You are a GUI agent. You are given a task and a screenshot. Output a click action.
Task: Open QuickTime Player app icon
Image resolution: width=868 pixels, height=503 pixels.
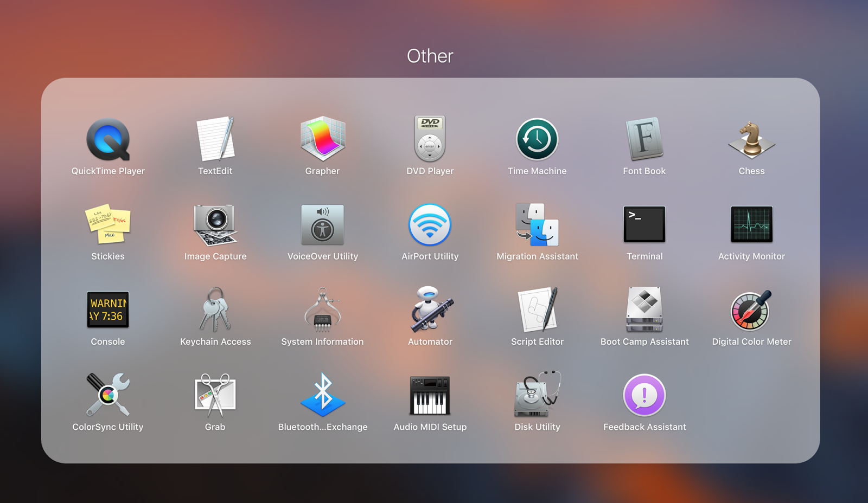(108, 139)
